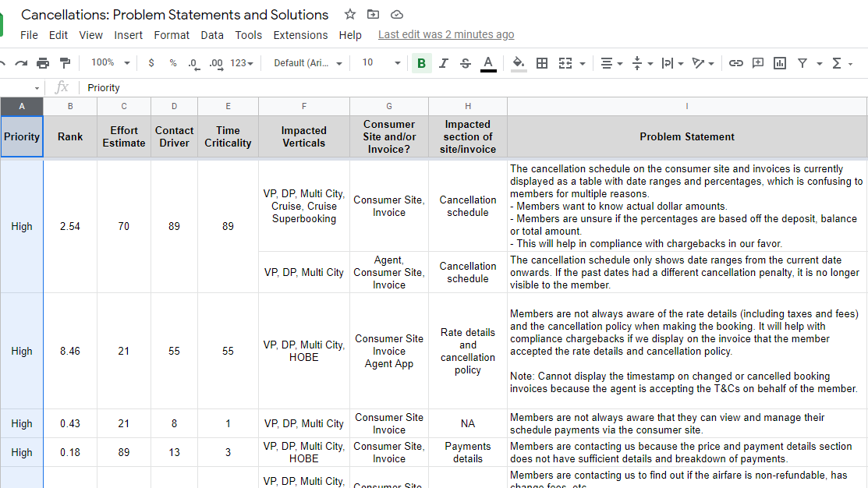868x488 pixels.
Task: Open the Tools menu
Action: coord(249,35)
